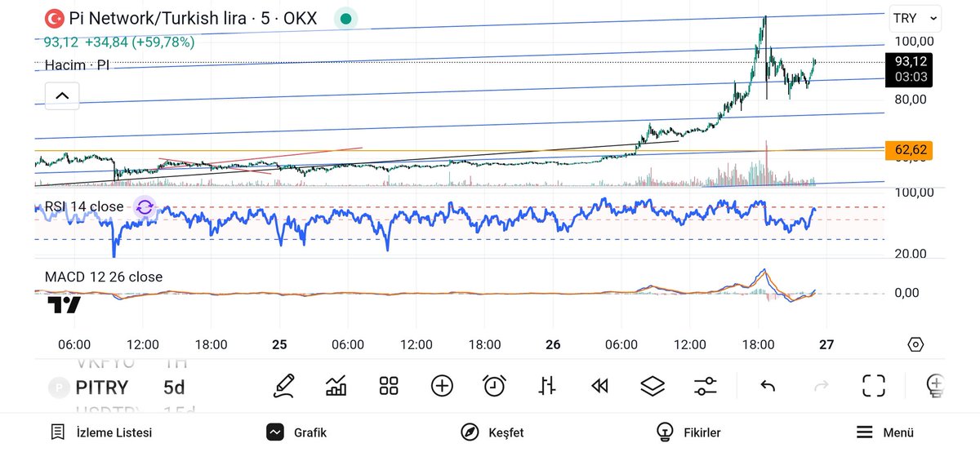Tap the lightbulb ideas icon in the toolbar
This screenshot has width=980, height=452.
click(934, 385)
